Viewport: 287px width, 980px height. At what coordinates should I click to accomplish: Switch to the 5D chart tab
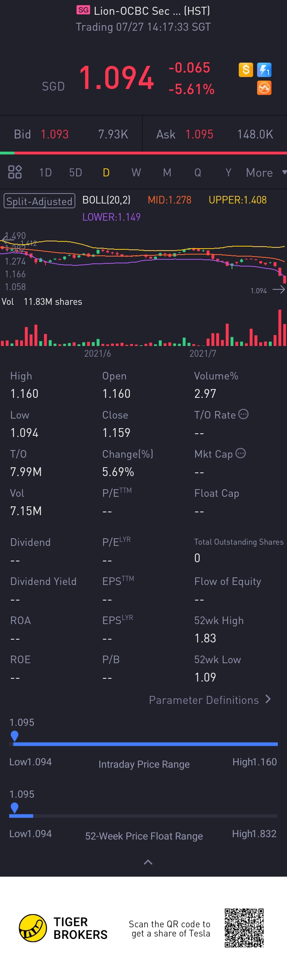click(x=75, y=172)
